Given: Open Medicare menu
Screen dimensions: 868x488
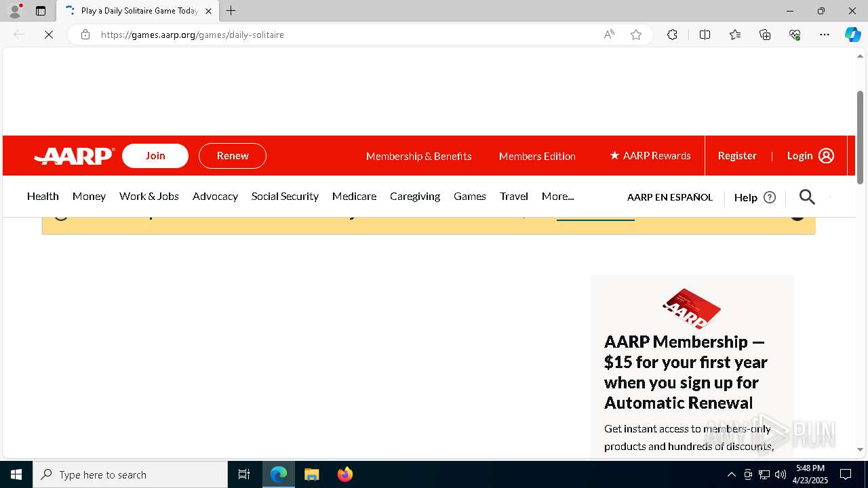Looking at the screenshot, I should (x=354, y=196).
